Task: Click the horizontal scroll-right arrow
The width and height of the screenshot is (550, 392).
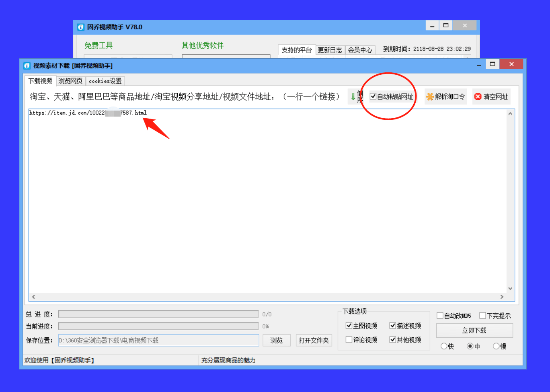Action: [x=502, y=297]
